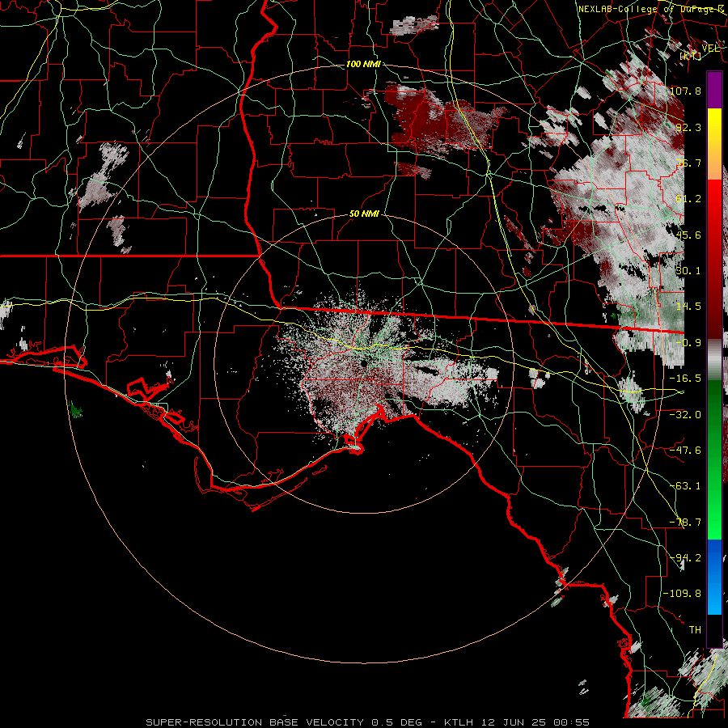
Task: Click the 61.2 value on velocity scale
Action: 688,199
